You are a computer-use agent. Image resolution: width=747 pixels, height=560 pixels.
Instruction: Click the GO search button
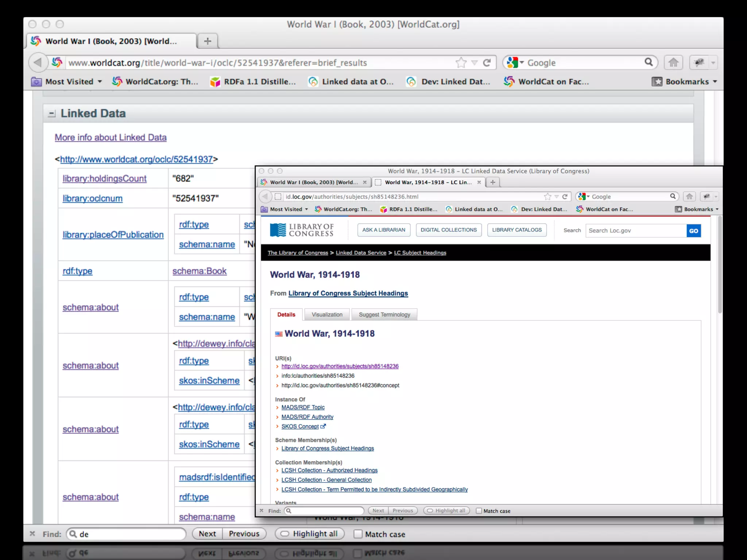693,231
